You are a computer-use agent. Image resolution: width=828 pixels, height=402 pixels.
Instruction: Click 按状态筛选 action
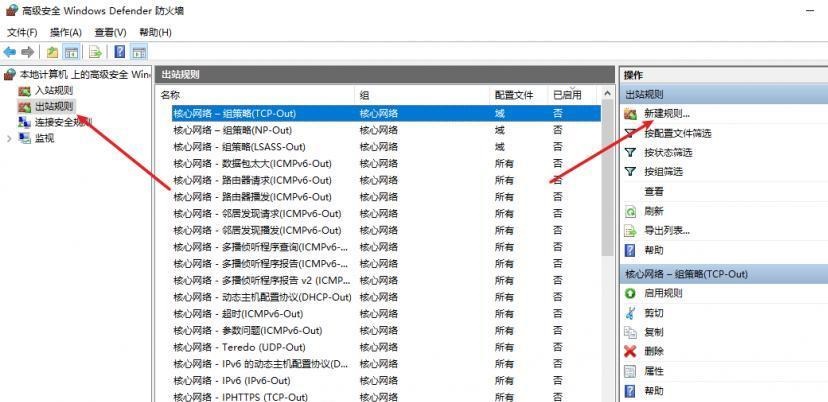coord(668,152)
